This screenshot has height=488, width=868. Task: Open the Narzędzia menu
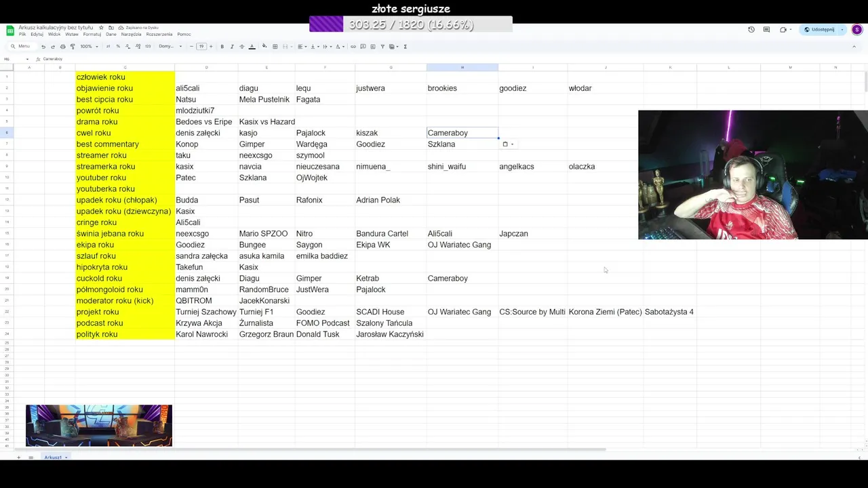[x=131, y=35]
